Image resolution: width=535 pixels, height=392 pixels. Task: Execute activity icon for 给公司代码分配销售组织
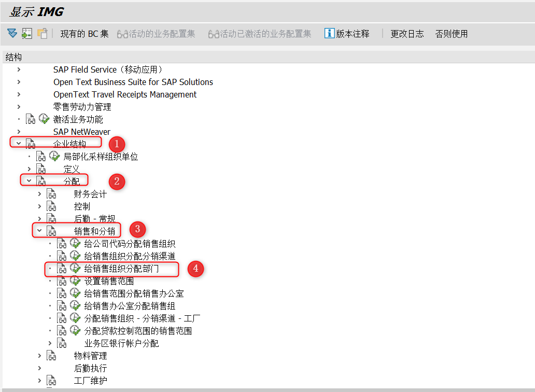(x=75, y=243)
